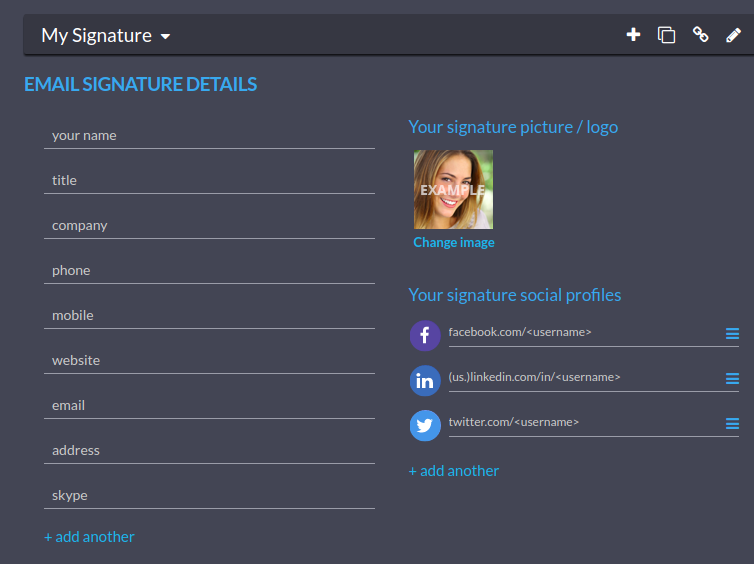Screen dimensions: 754x564
Task: Add another social profile
Action: pos(454,471)
